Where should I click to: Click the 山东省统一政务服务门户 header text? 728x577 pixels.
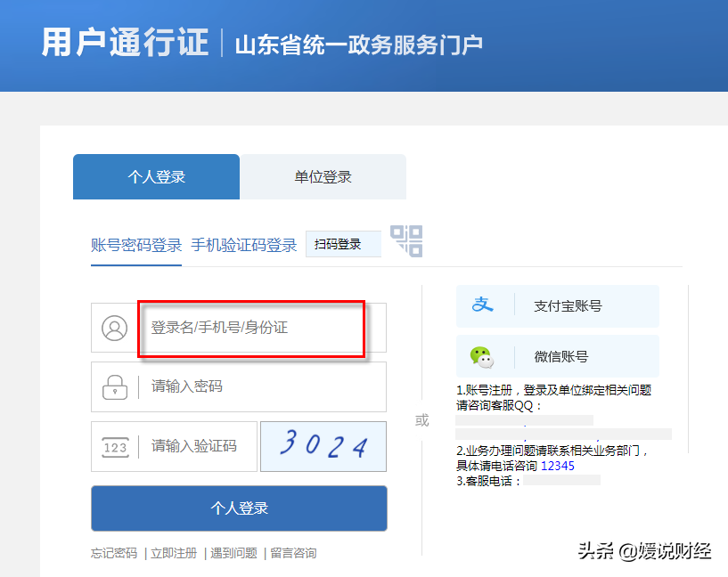pyautogui.click(x=359, y=45)
